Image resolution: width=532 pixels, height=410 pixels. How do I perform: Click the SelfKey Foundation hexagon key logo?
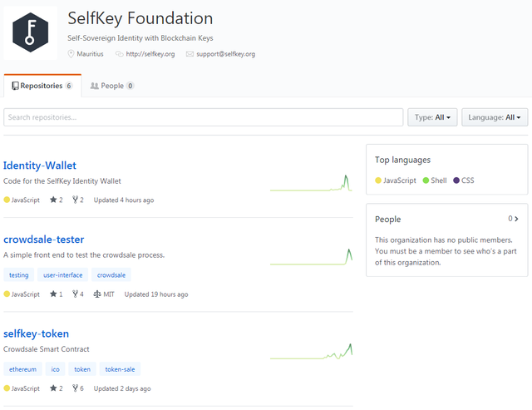tap(30, 32)
